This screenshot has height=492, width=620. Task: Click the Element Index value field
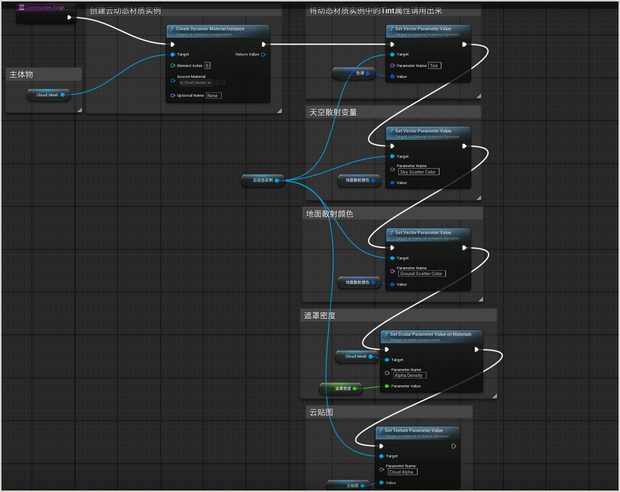point(208,65)
